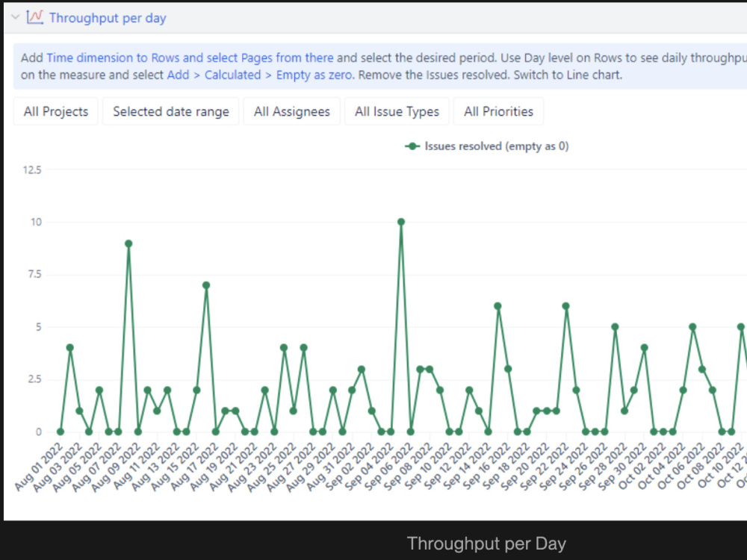This screenshot has width=747, height=560.
Task: Collapse the Throughput per day report section
Action: coord(15,18)
